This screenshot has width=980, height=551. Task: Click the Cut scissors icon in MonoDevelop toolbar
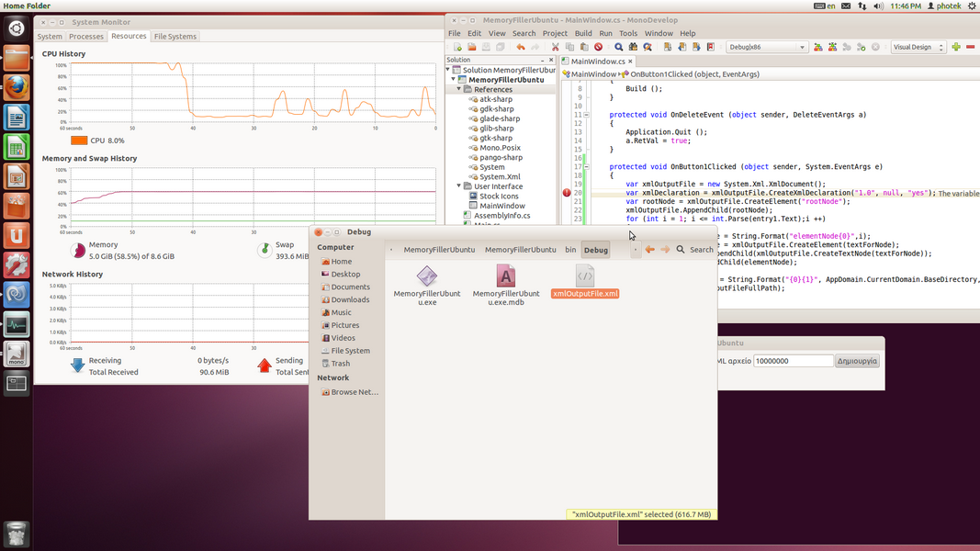coord(555,47)
